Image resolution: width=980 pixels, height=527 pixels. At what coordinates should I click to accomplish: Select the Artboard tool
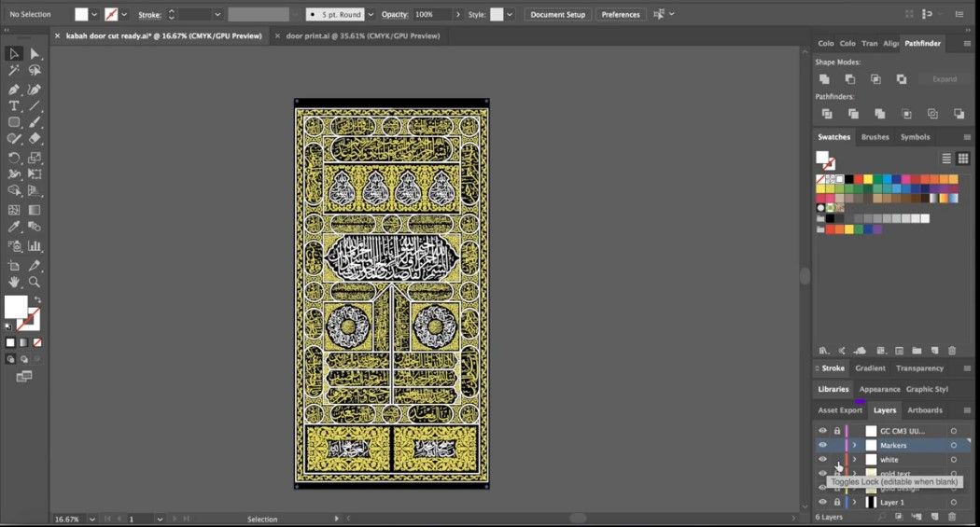(14, 266)
